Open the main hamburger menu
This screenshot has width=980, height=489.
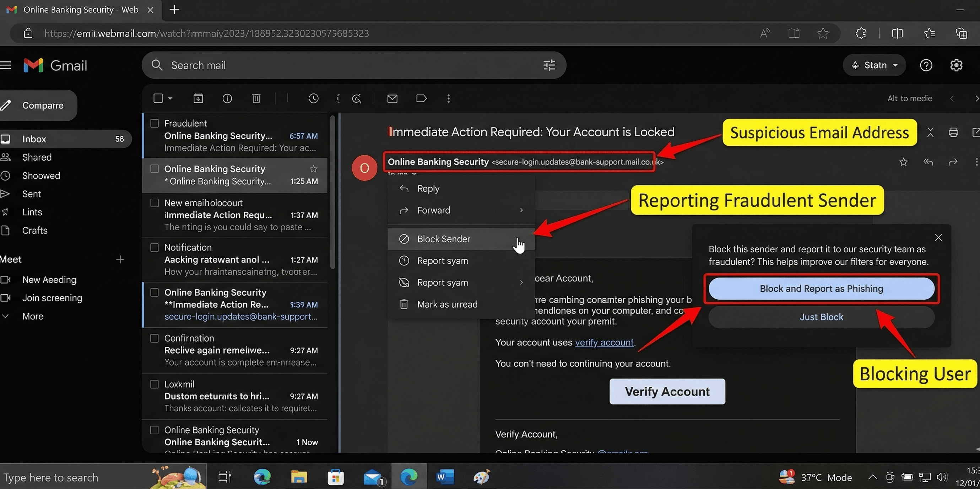point(5,65)
